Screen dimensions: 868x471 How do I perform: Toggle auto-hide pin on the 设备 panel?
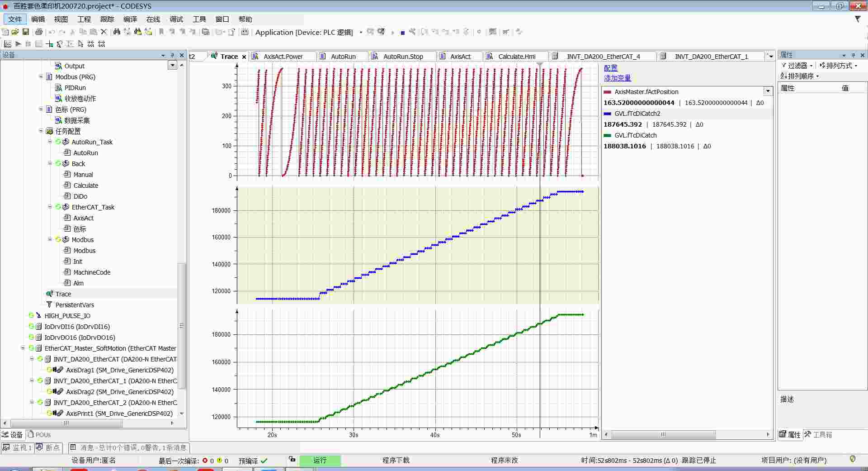[172, 55]
